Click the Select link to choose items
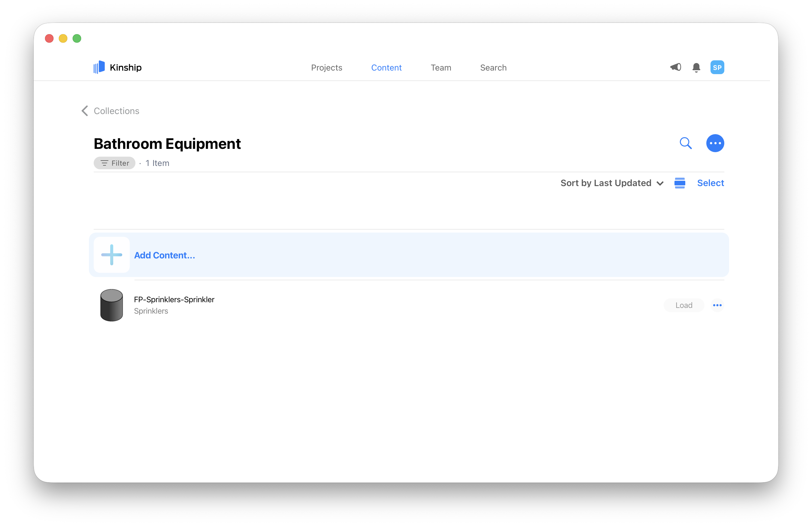 [x=710, y=183]
